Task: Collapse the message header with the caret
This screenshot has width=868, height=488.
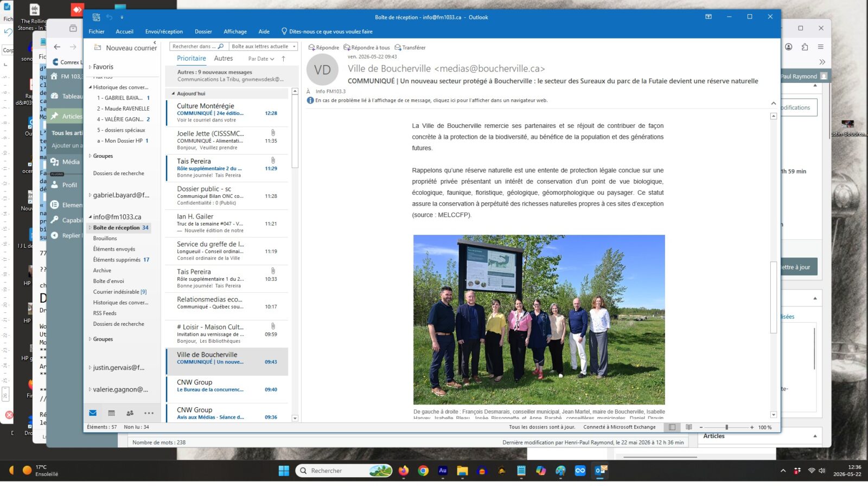Action: (x=773, y=103)
